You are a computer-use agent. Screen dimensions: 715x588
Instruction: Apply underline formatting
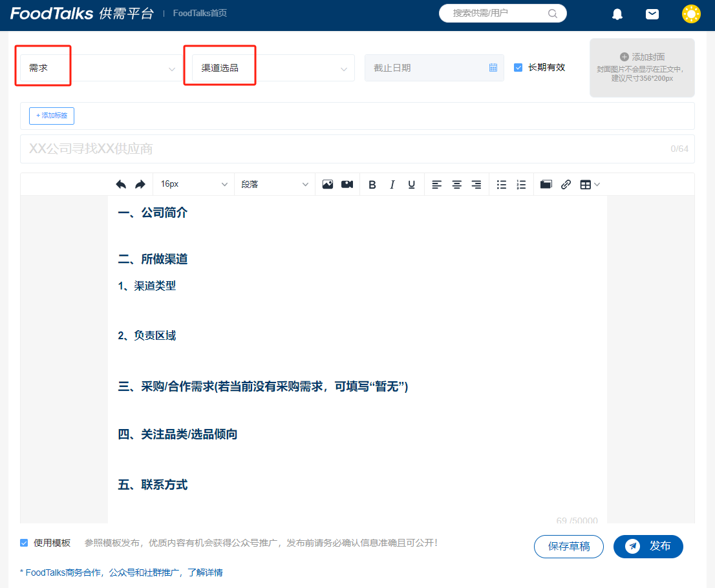click(411, 184)
